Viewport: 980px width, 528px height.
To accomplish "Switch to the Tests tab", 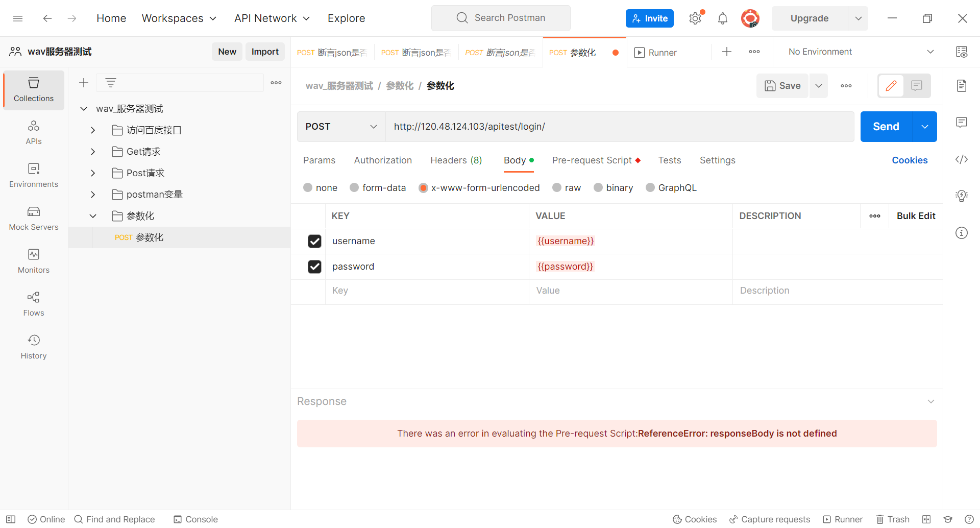I will tap(670, 160).
